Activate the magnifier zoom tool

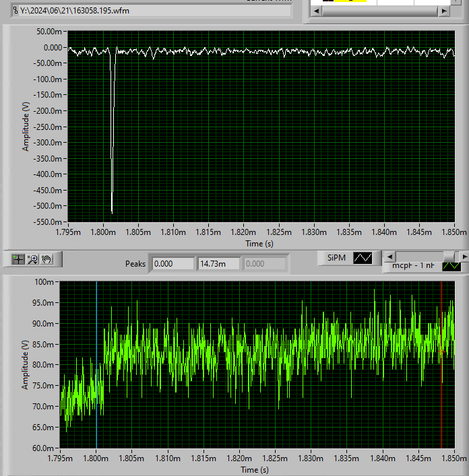coord(32,259)
